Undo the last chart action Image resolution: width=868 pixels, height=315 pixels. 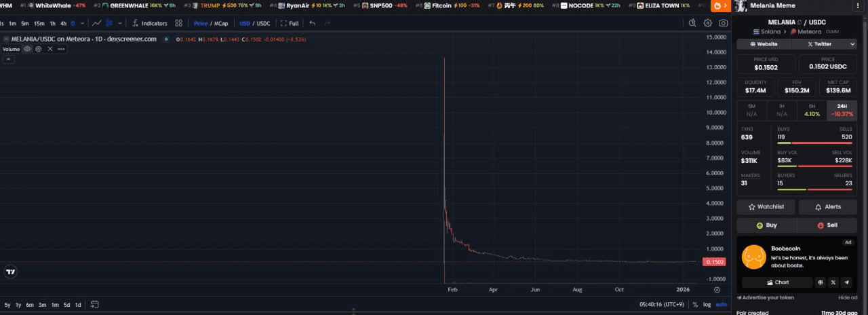[312, 23]
